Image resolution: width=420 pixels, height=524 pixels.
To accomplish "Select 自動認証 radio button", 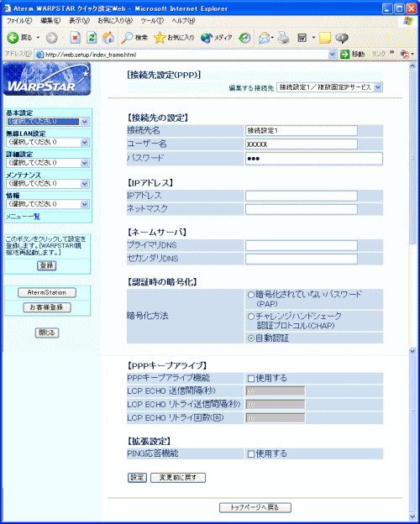I will click(x=251, y=338).
